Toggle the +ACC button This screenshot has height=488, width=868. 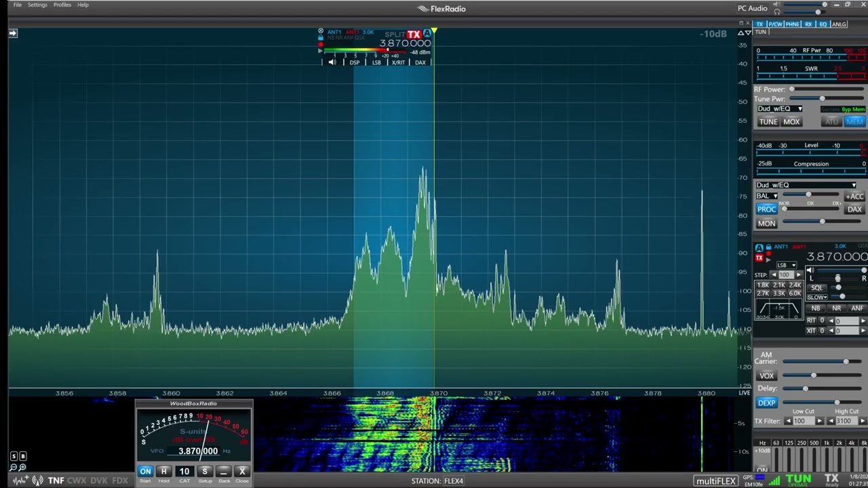click(x=854, y=197)
